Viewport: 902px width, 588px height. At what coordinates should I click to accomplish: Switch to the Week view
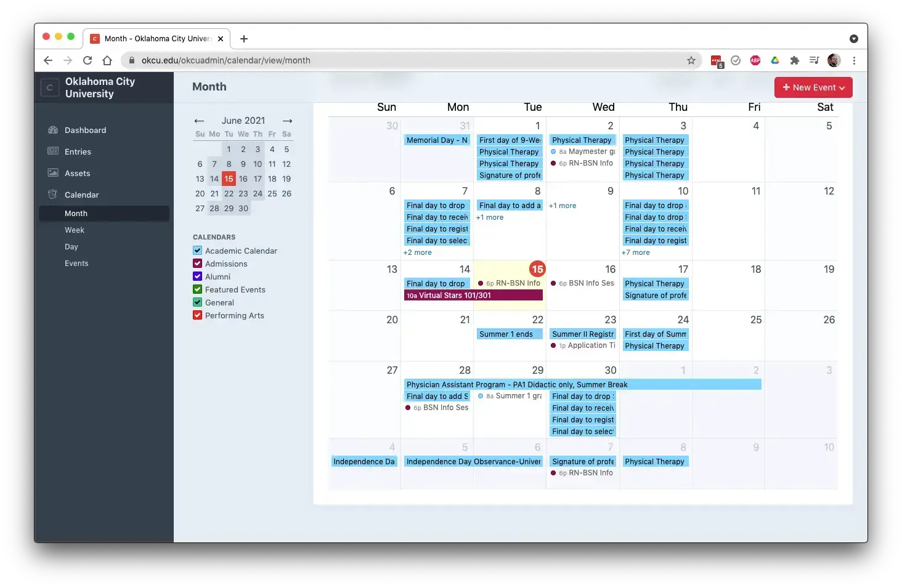(x=75, y=230)
